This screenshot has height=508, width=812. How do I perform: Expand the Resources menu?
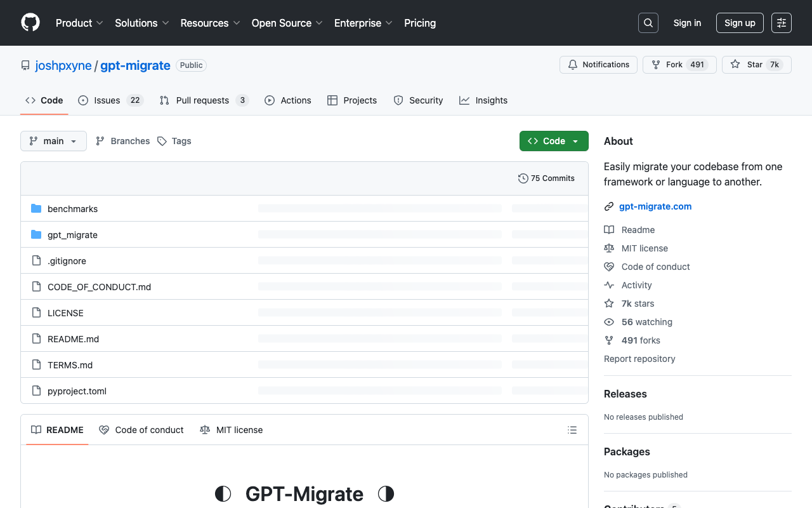coord(210,23)
